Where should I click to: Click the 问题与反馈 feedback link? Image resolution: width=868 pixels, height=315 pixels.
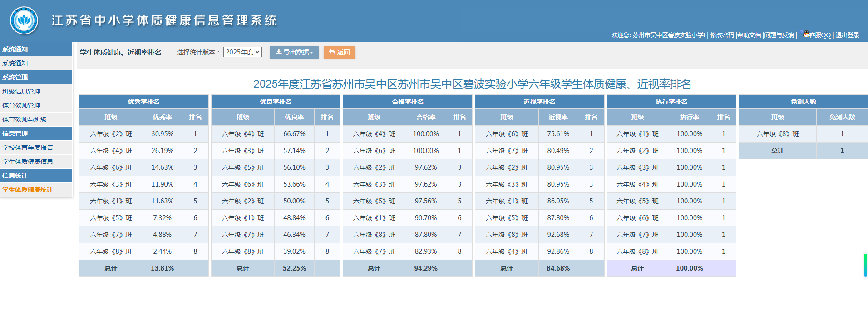(779, 35)
